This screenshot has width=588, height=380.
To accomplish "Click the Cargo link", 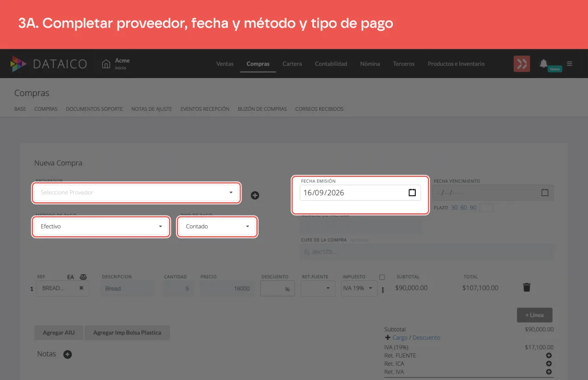I will [400, 338].
